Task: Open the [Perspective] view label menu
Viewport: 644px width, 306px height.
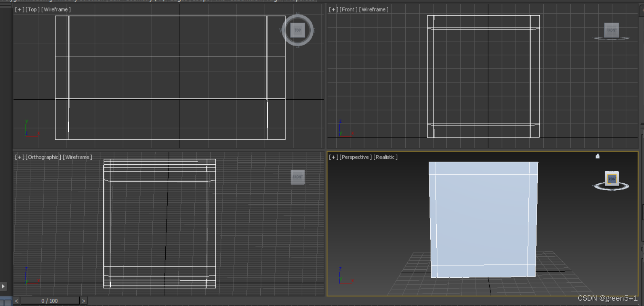Action: pos(355,157)
